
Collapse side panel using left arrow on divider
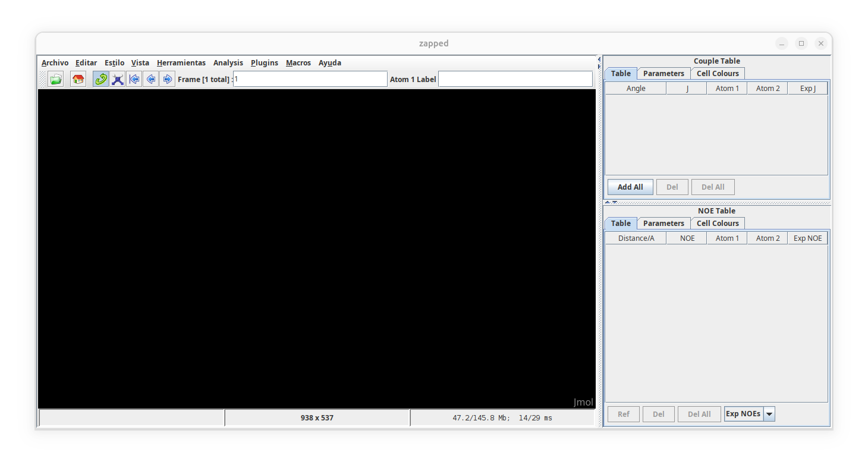pyautogui.click(x=599, y=59)
